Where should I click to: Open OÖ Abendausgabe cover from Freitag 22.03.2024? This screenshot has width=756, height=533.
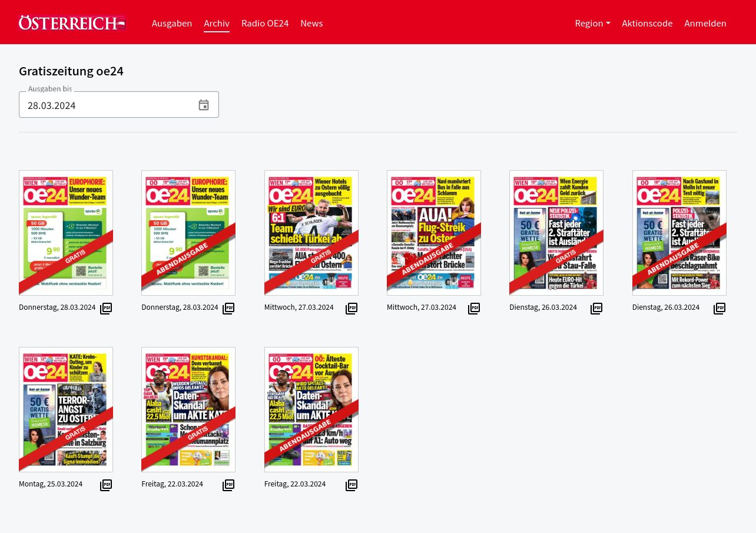[x=311, y=409]
